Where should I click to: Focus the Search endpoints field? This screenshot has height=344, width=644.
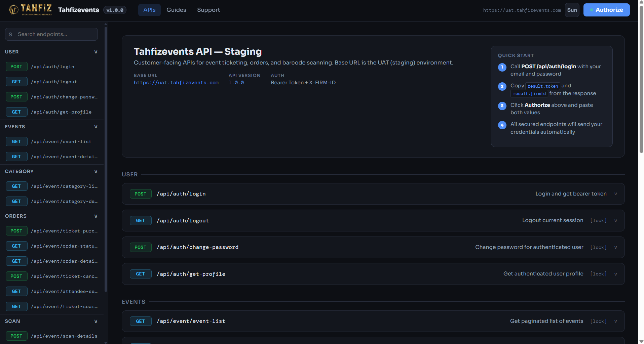click(51, 34)
